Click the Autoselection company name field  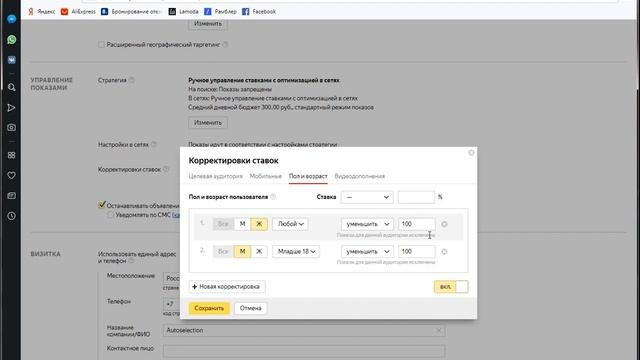point(304,330)
